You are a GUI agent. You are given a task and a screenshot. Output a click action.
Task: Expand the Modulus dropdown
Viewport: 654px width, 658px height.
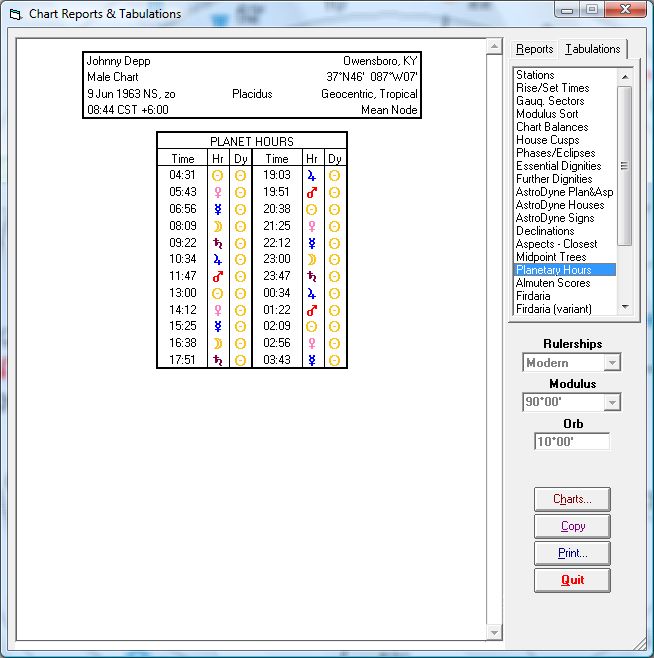click(572, 403)
